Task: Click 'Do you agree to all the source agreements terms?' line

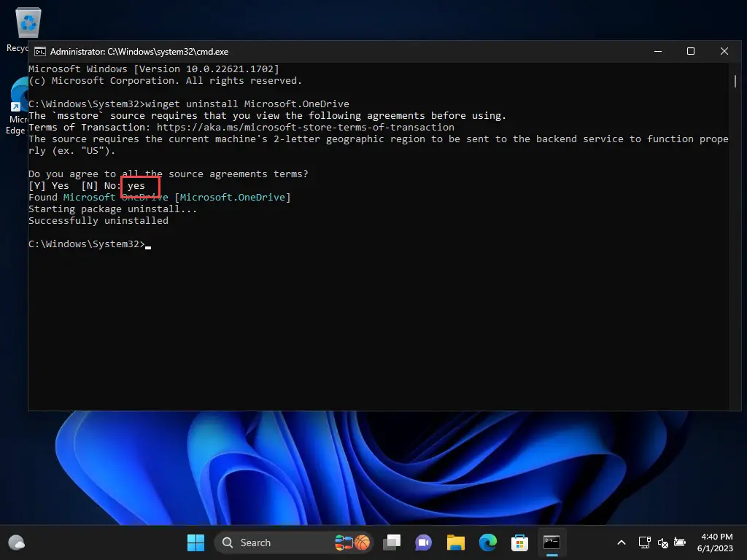Action: 169,174
